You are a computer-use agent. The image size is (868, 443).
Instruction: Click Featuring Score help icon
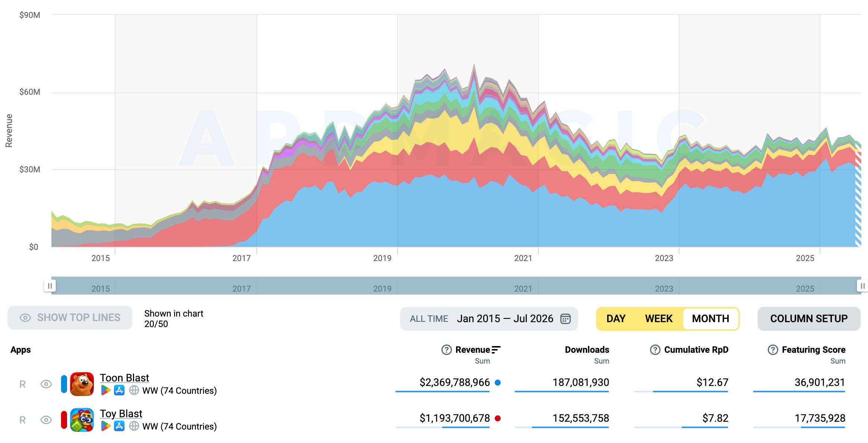tap(773, 350)
